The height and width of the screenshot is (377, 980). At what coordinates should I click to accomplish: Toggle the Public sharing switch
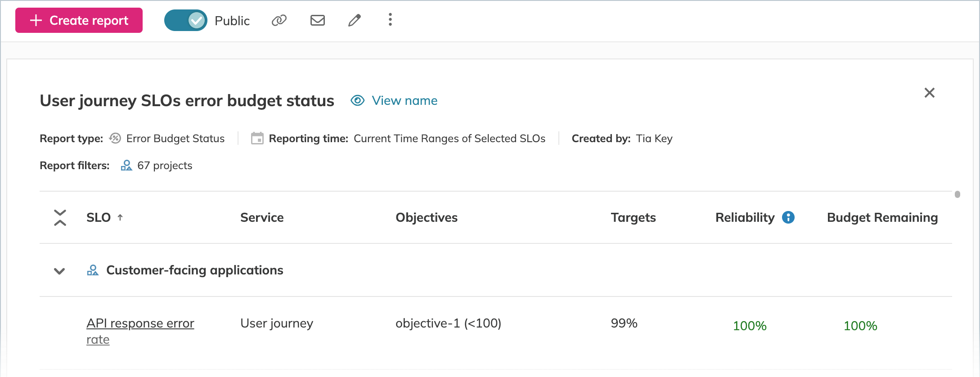tap(185, 20)
